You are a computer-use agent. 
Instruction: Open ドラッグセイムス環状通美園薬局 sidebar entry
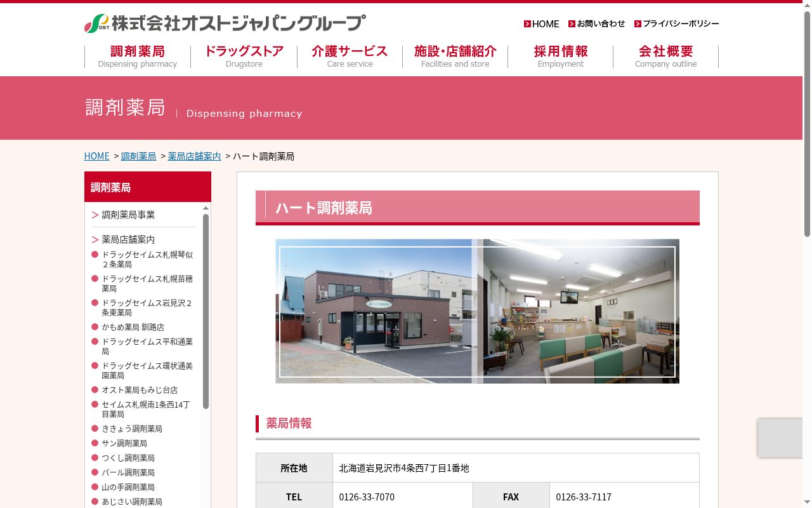[x=147, y=370]
